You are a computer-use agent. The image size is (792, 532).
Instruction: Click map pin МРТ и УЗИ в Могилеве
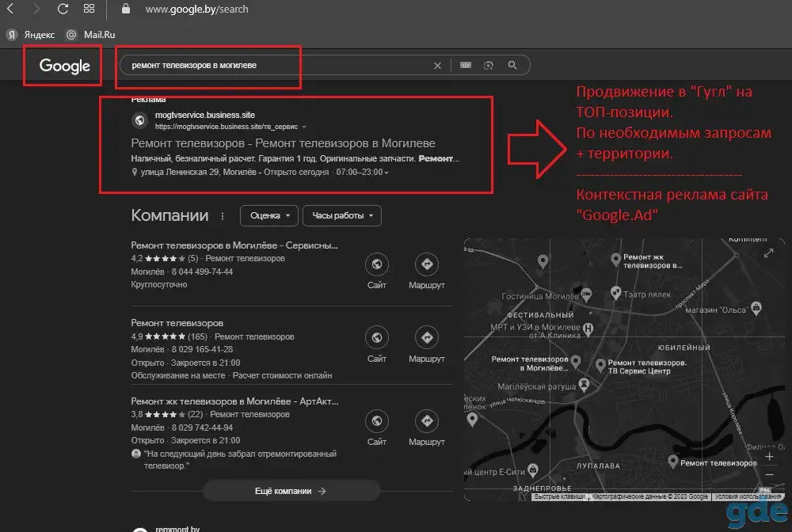[x=588, y=329]
